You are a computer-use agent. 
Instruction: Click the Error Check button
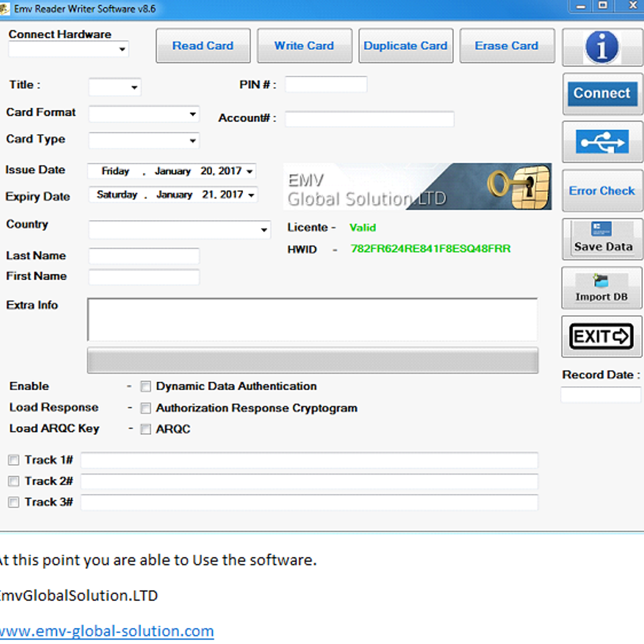[x=602, y=191]
